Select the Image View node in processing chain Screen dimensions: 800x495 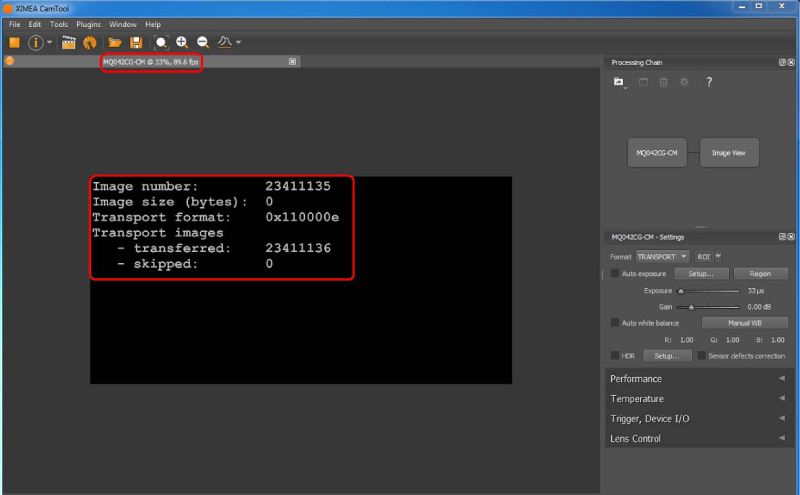coord(729,153)
